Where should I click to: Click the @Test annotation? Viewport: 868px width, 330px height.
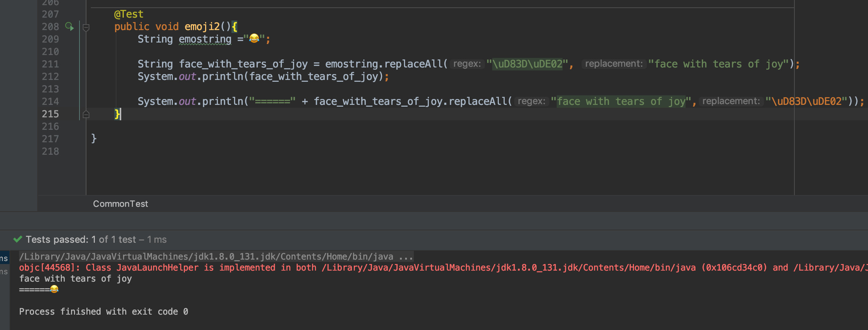[129, 14]
